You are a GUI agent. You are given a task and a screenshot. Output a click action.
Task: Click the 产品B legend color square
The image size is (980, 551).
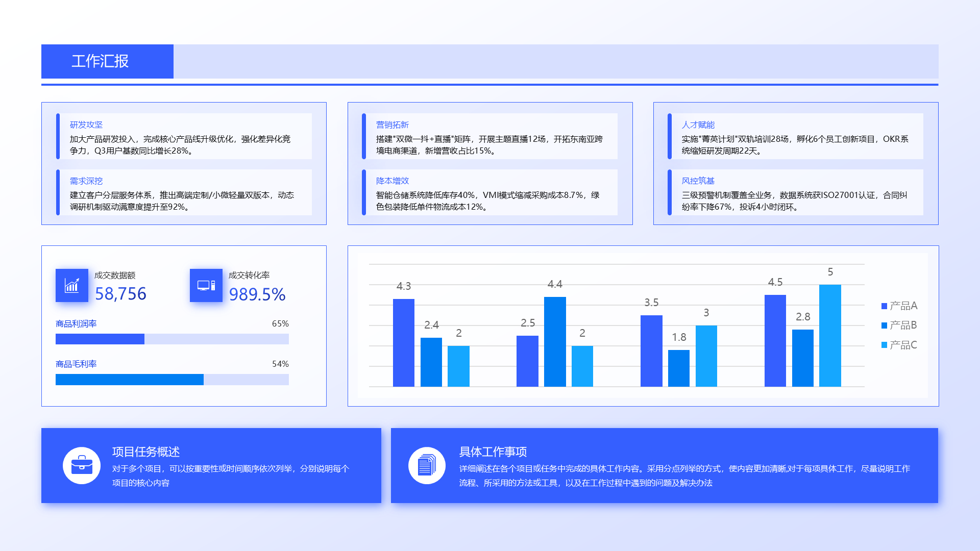tap(884, 325)
